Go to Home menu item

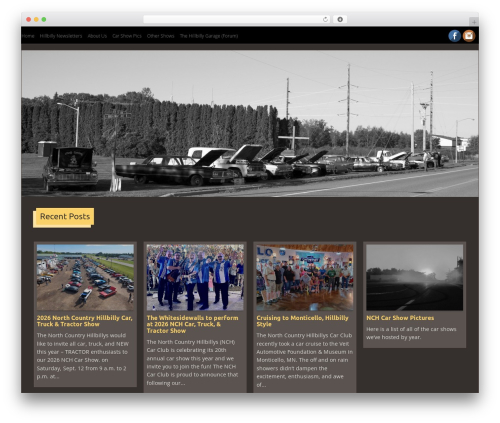[28, 36]
